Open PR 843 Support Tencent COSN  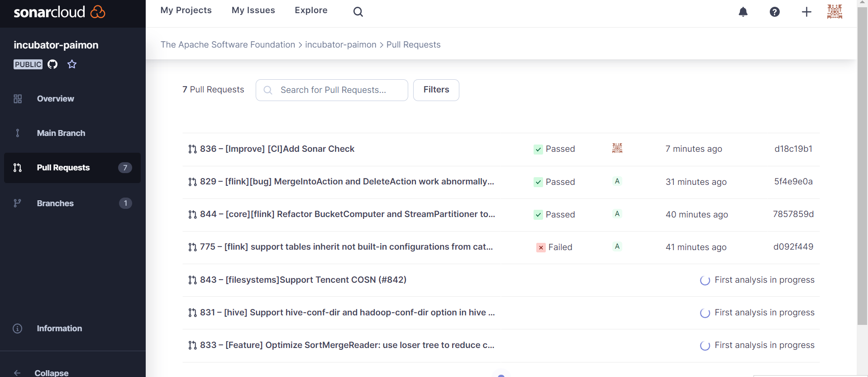[x=303, y=280]
